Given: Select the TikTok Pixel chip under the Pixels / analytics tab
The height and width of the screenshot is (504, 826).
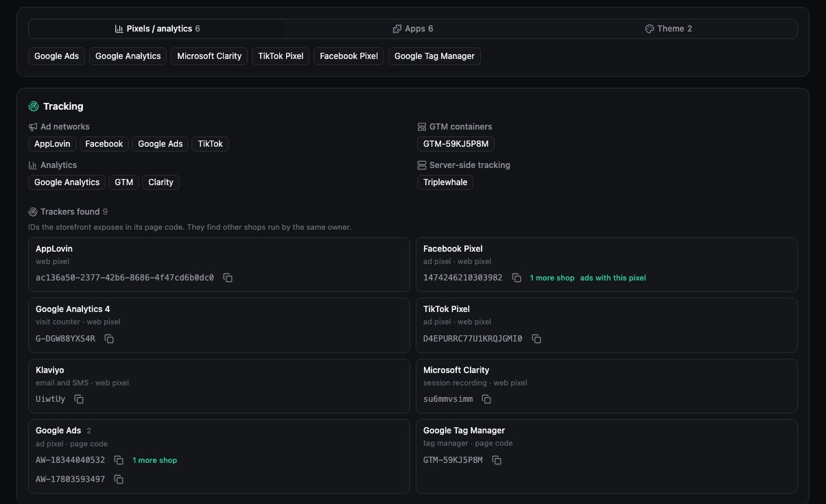Looking at the screenshot, I should coord(281,56).
